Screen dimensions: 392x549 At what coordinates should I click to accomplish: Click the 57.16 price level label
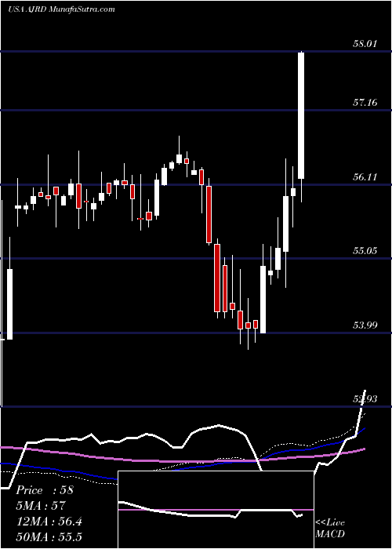(x=365, y=103)
